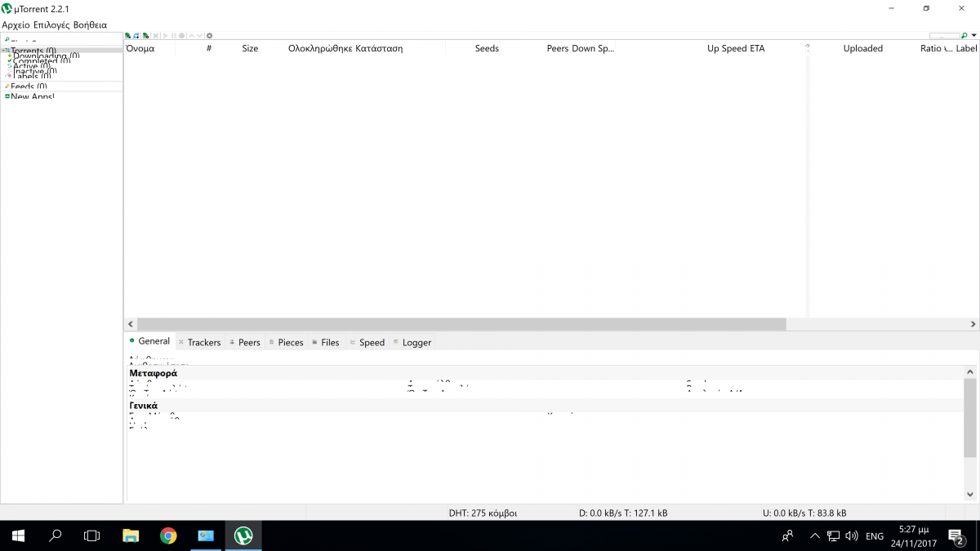Screen dimensions: 980x551
Task: Sort by the Label column header
Action: (966, 48)
